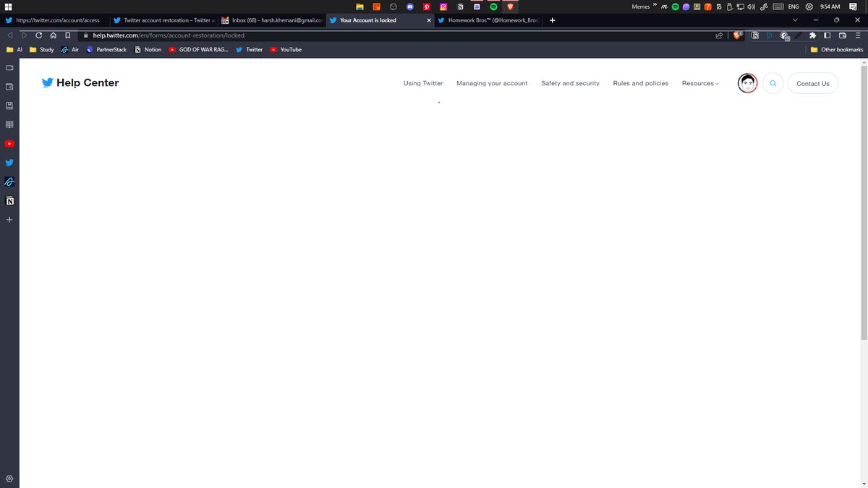Open sidebar settings gear at bottom left
The width and height of the screenshot is (868, 488).
click(9, 479)
